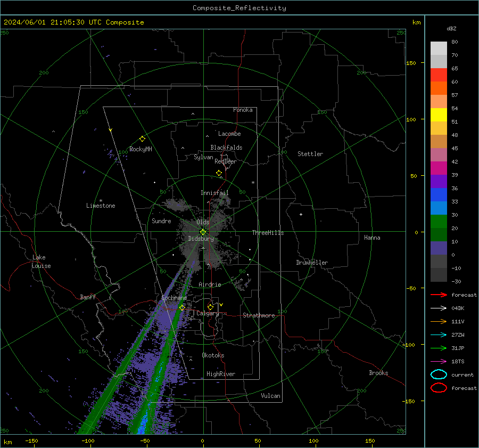Click the orange 111V arrow in legend

click(439, 321)
